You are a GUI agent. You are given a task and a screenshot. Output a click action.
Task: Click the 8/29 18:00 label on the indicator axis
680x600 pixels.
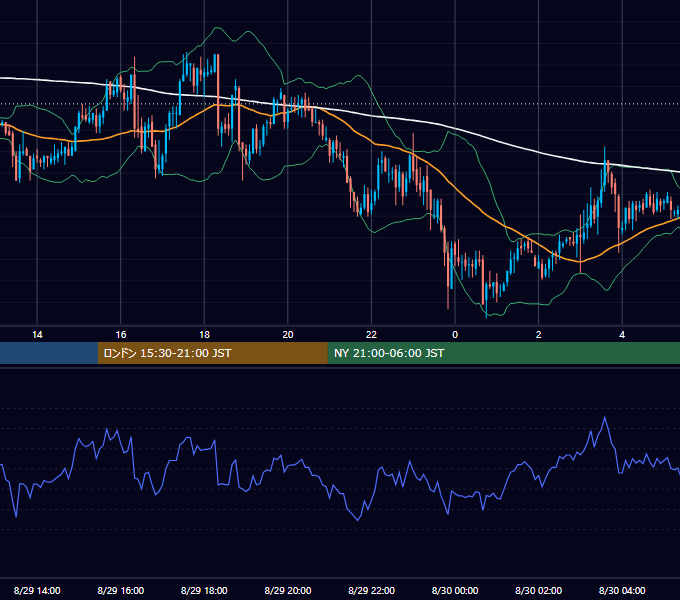tap(204, 590)
